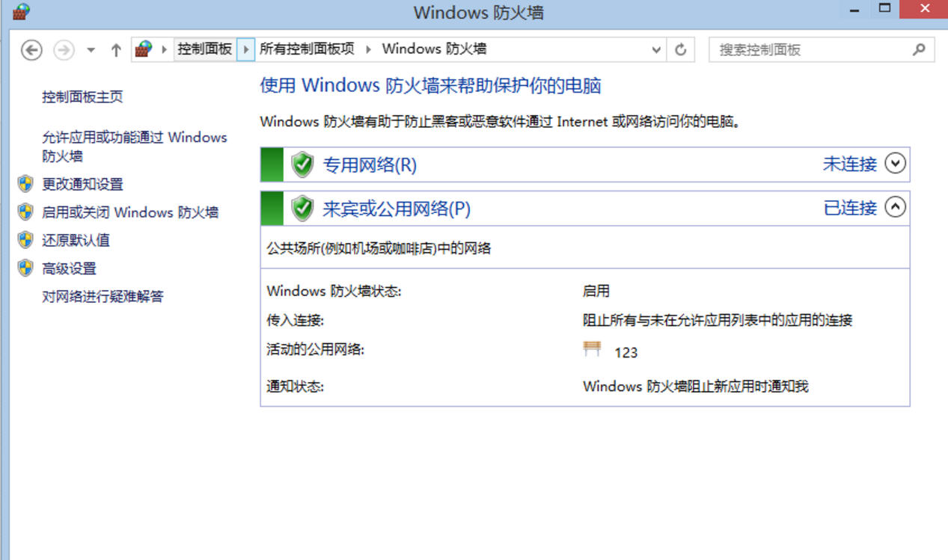Click 阻止所有与未在允许应用列表中的应用的连接 text
The image size is (948, 560).
click(718, 320)
